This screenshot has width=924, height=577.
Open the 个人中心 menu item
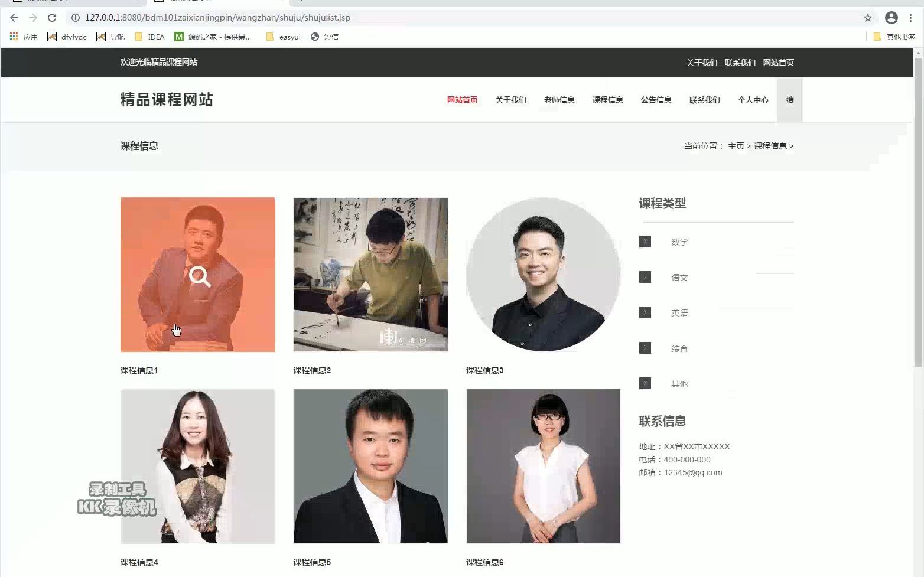(x=753, y=100)
